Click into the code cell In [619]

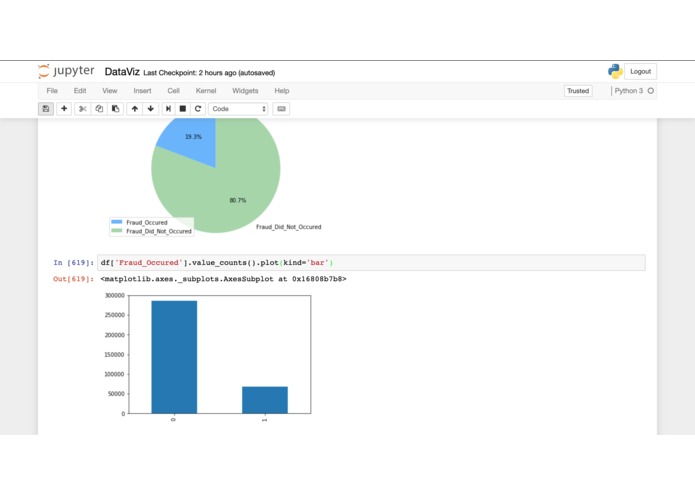[x=371, y=263]
